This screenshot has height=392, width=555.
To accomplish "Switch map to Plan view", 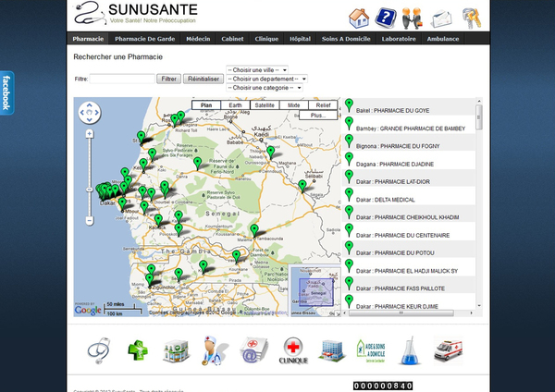I will pyautogui.click(x=206, y=105).
